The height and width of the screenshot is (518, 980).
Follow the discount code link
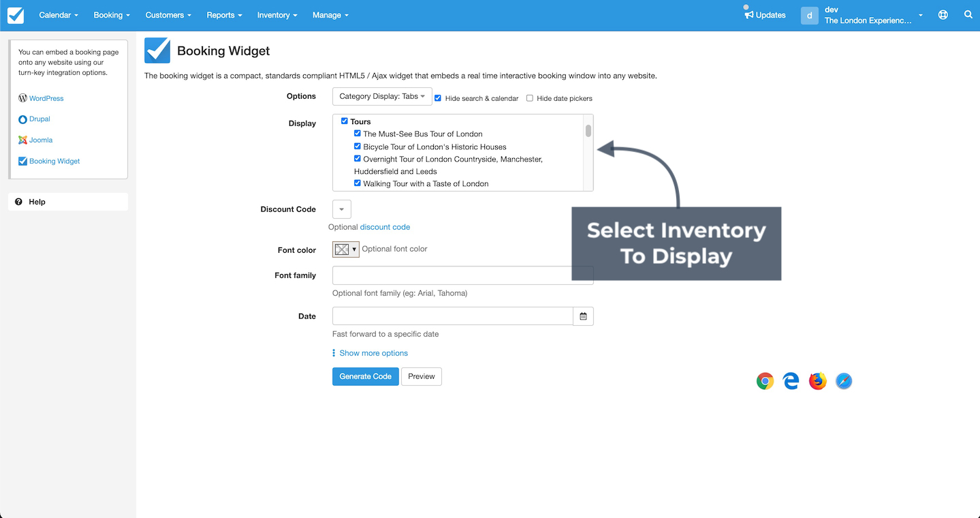click(385, 227)
